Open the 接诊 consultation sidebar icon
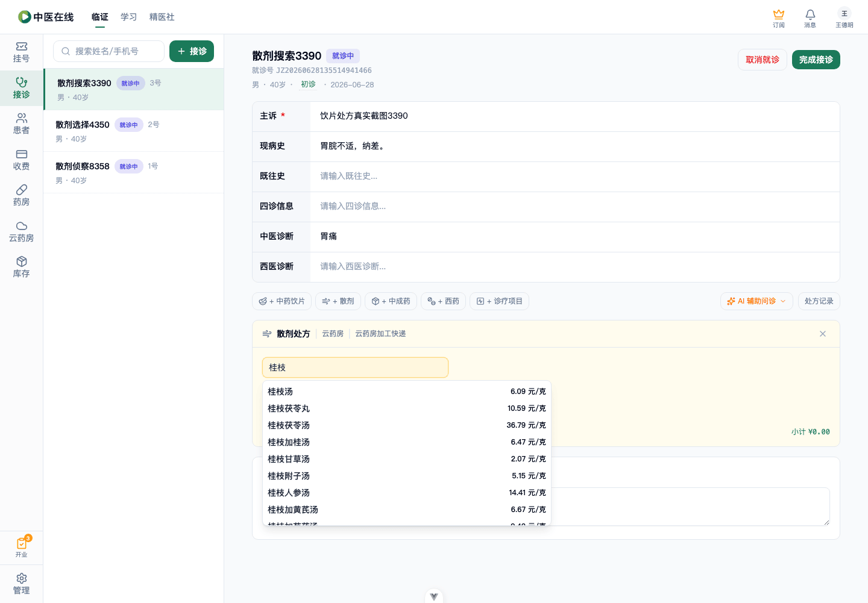868x603 pixels. (x=21, y=88)
